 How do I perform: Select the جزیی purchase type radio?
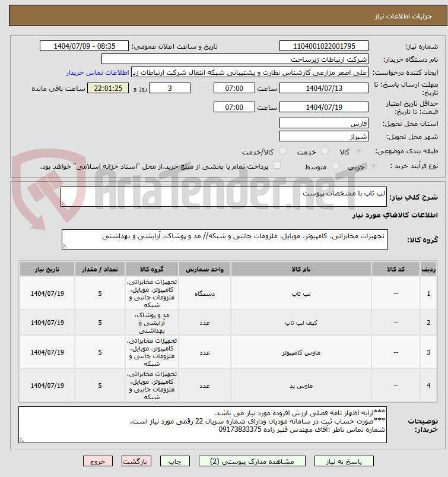[373, 166]
